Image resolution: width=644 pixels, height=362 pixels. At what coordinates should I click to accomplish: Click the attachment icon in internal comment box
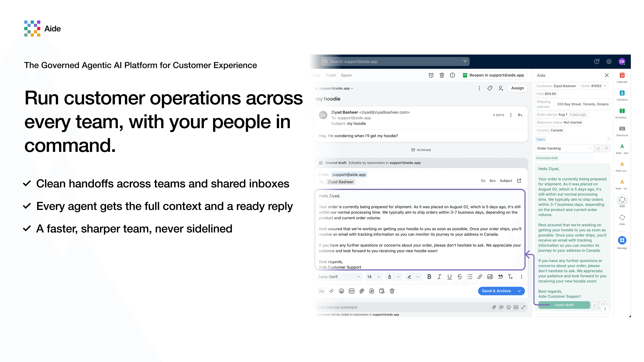494,307
